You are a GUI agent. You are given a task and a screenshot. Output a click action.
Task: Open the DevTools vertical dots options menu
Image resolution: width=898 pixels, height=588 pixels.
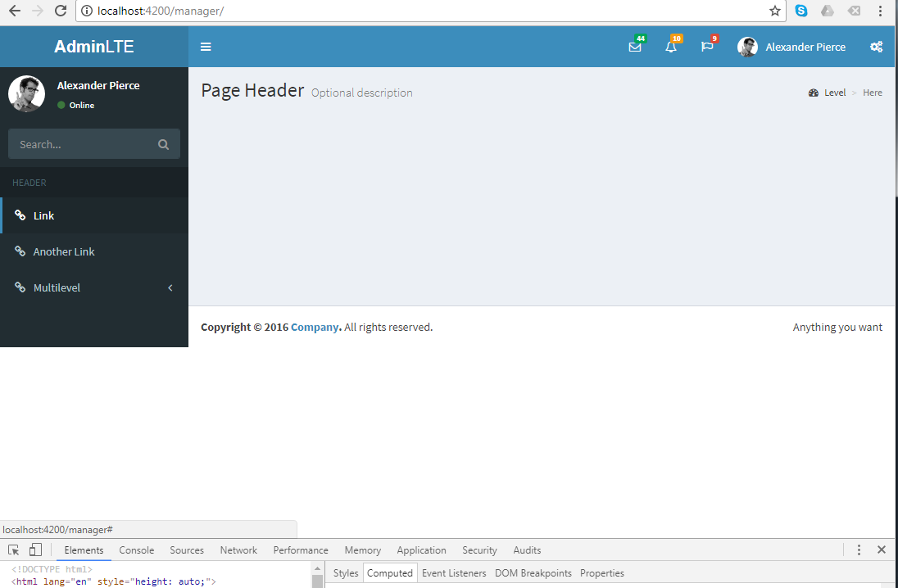[x=859, y=550]
